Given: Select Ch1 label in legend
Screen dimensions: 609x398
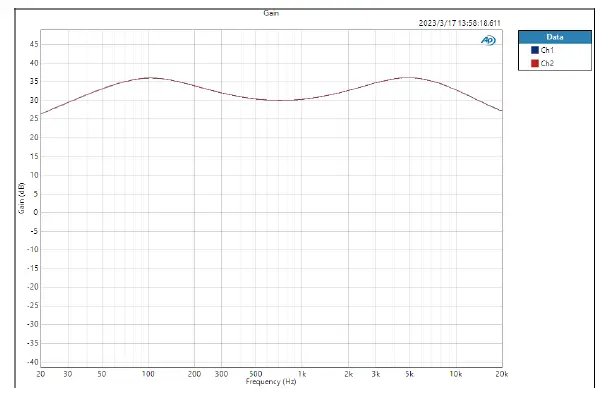Looking at the screenshot, I should pos(547,50).
